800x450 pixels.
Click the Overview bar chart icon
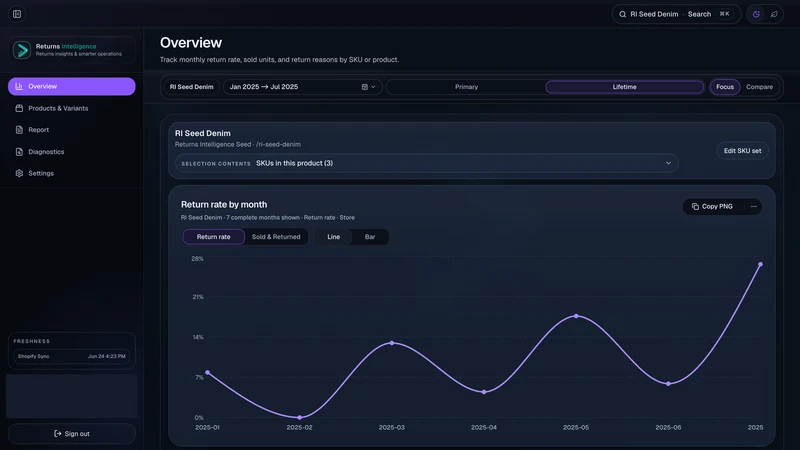[19, 86]
